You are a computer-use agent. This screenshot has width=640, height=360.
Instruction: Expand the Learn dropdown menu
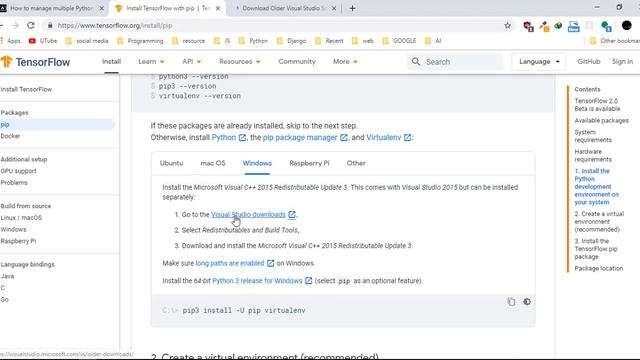(x=151, y=62)
